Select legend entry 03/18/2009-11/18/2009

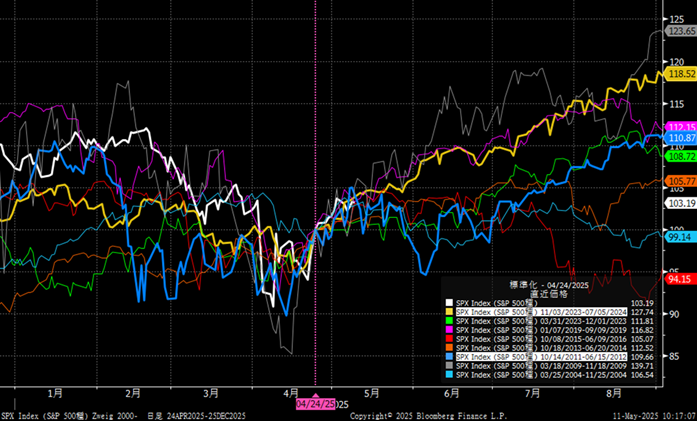pos(541,366)
